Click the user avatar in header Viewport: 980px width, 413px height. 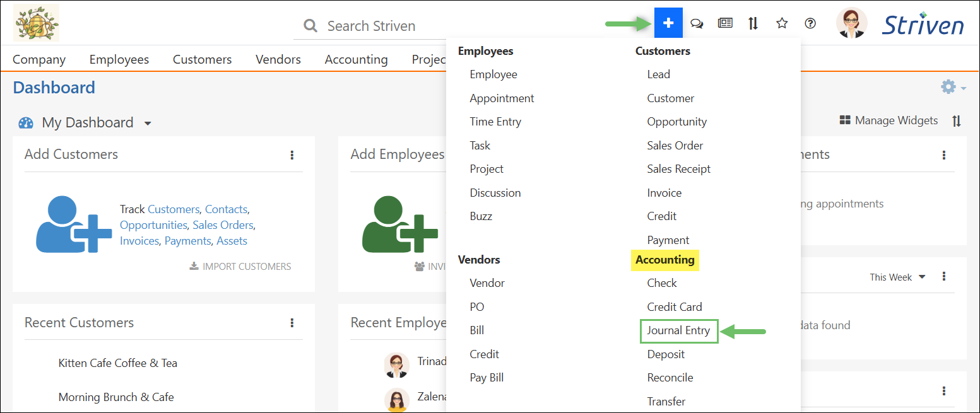click(x=852, y=23)
